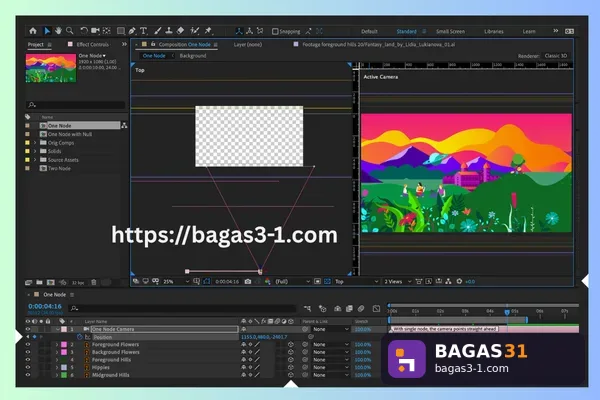Switch to the Learn workspace
Screen dimensions: 600x400
coord(529,31)
